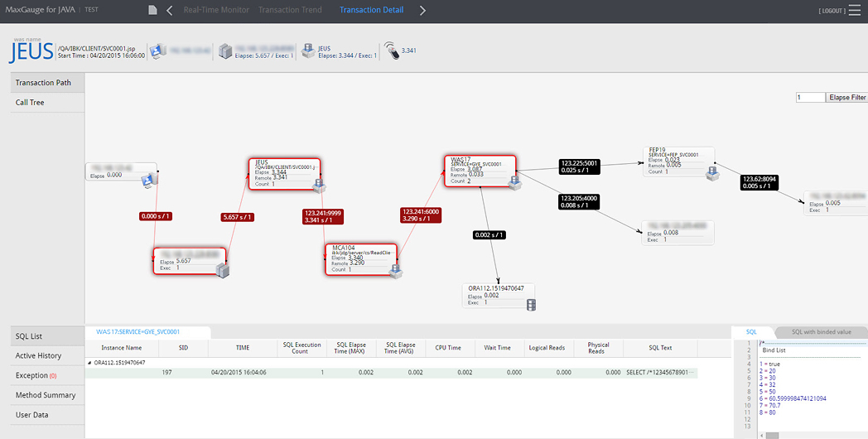Click the 0.000 s / 1 link label
Image resolution: width=868 pixels, height=439 pixels.
156,216
